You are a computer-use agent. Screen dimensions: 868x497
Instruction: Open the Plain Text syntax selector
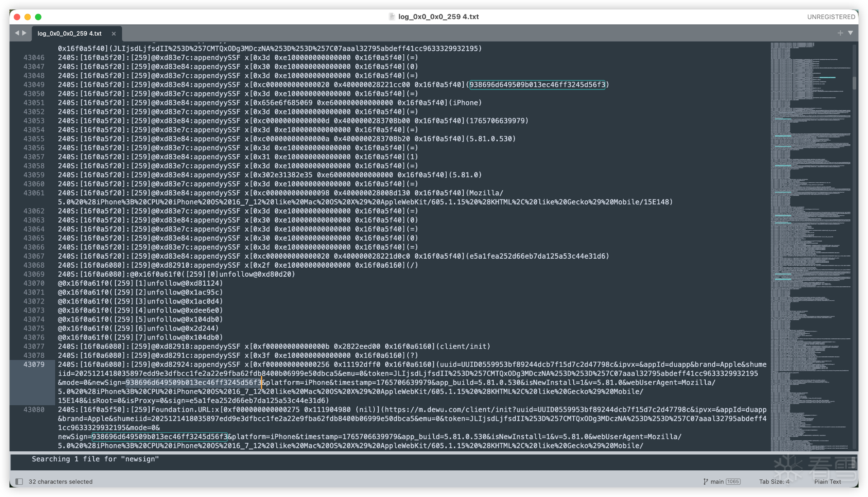click(827, 482)
